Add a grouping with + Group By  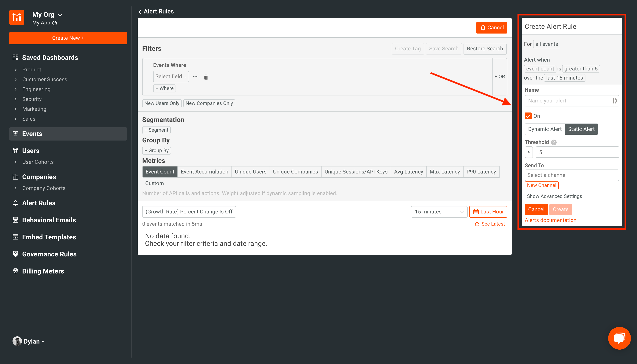(156, 151)
